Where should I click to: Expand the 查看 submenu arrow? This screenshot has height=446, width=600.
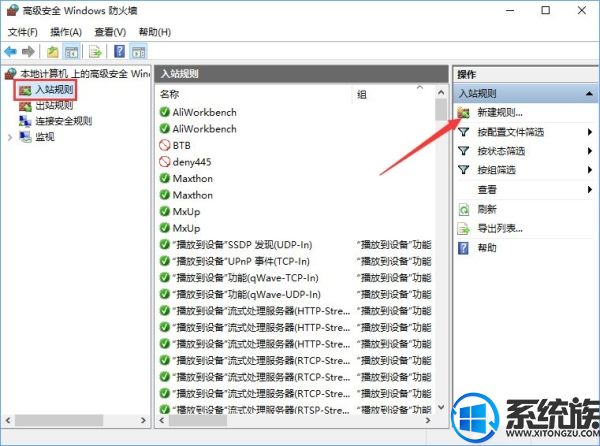590,189
